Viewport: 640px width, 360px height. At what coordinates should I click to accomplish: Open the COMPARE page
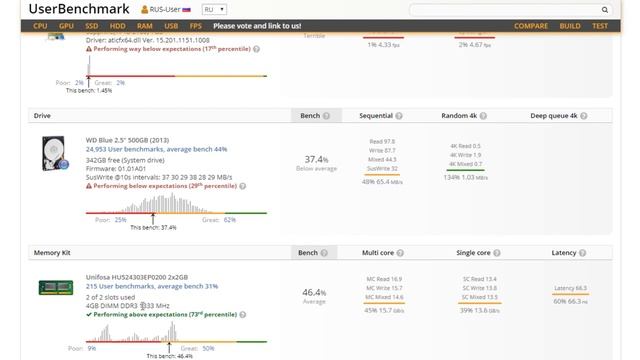pos(531,26)
